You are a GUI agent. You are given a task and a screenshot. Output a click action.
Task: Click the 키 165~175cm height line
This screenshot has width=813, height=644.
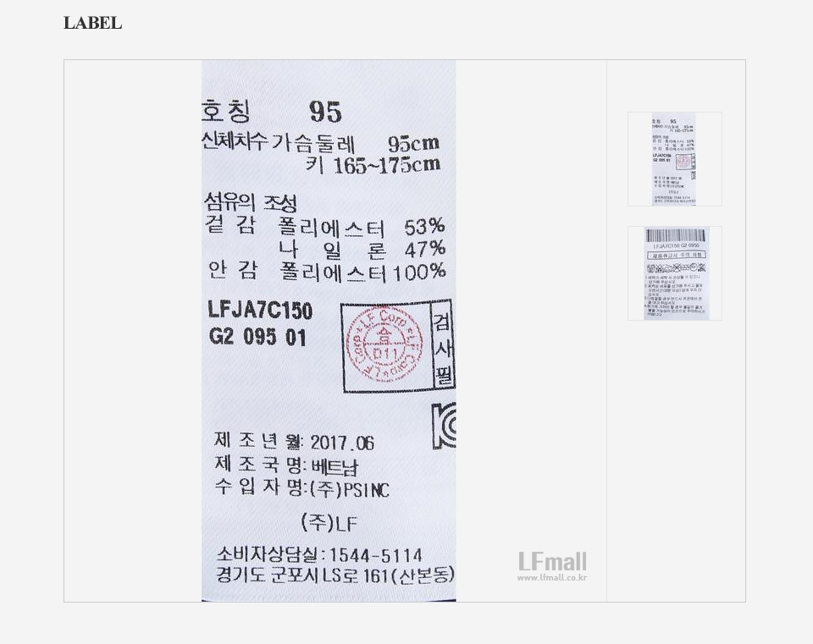click(x=373, y=165)
